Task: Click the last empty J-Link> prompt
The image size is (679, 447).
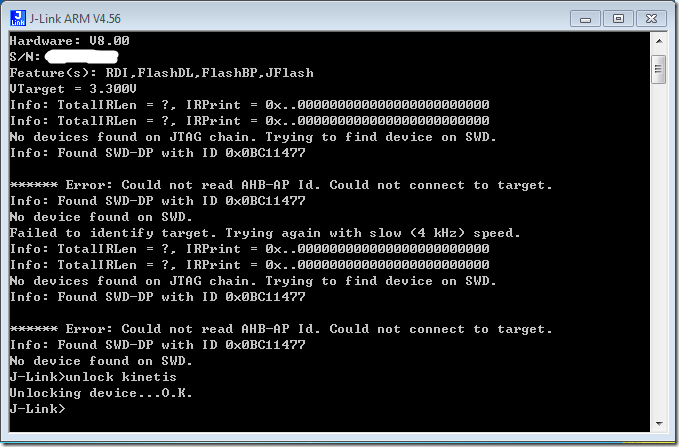Action: click(38, 409)
